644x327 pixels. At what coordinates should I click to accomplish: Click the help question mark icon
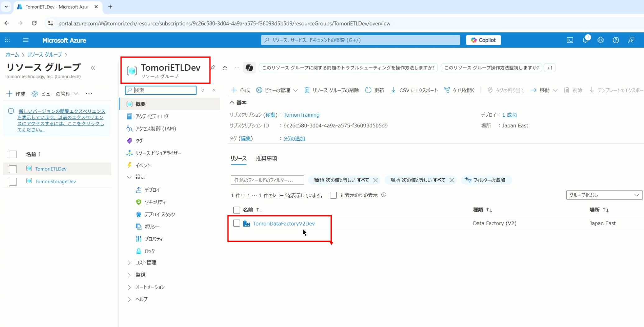click(x=616, y=40)
